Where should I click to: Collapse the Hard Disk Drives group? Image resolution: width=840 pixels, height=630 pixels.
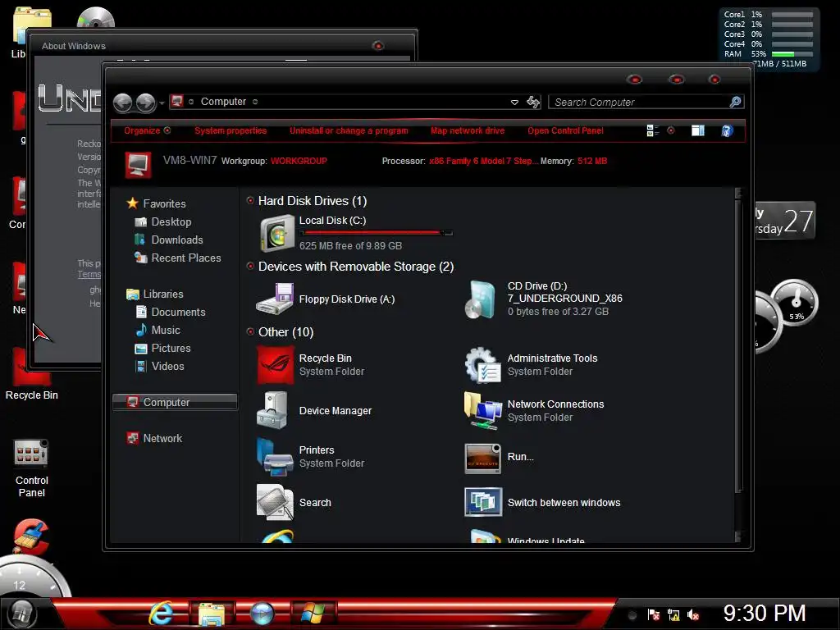pyautogui.click(x=250, y=200)
